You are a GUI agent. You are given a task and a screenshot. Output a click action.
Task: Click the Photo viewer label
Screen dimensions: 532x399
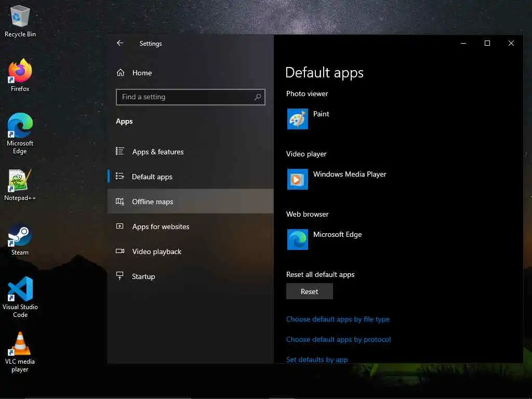[x=307, y=94]
